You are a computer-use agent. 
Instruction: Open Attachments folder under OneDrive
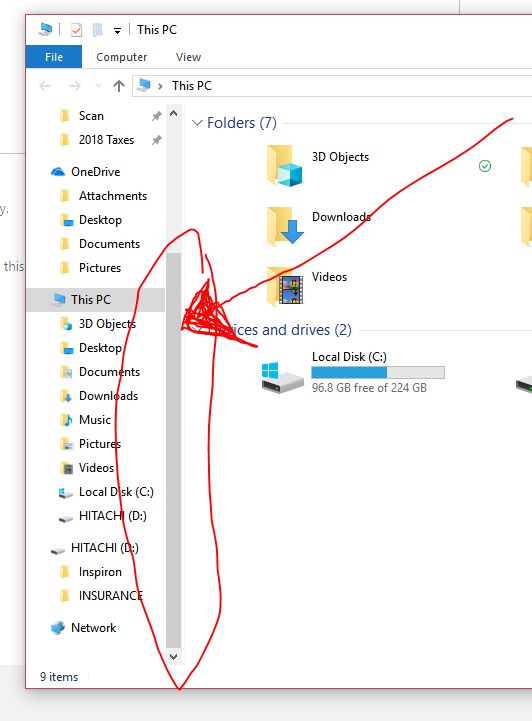tap(113, 196)
